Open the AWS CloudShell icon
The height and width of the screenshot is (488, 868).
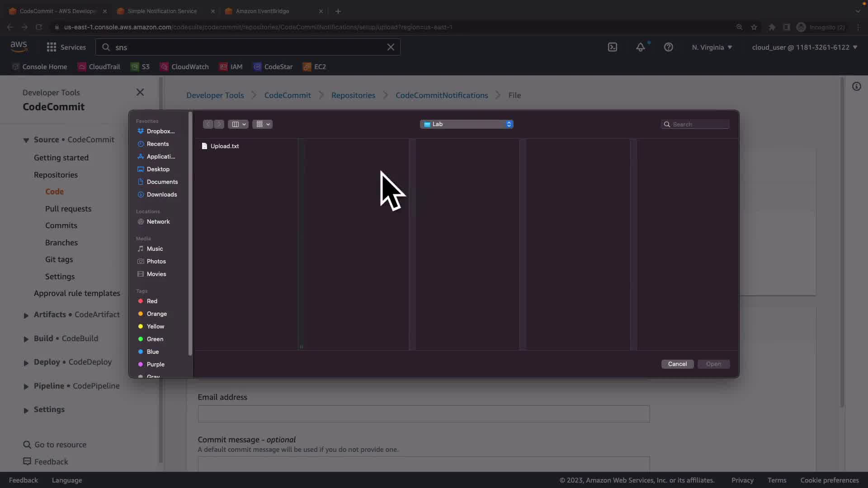click(x=613, y=47)
